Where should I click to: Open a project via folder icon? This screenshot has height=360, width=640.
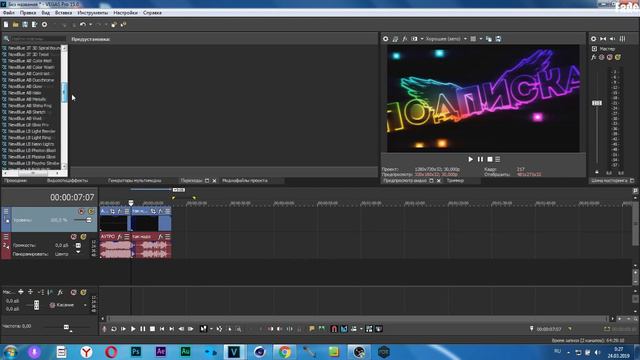16,25
